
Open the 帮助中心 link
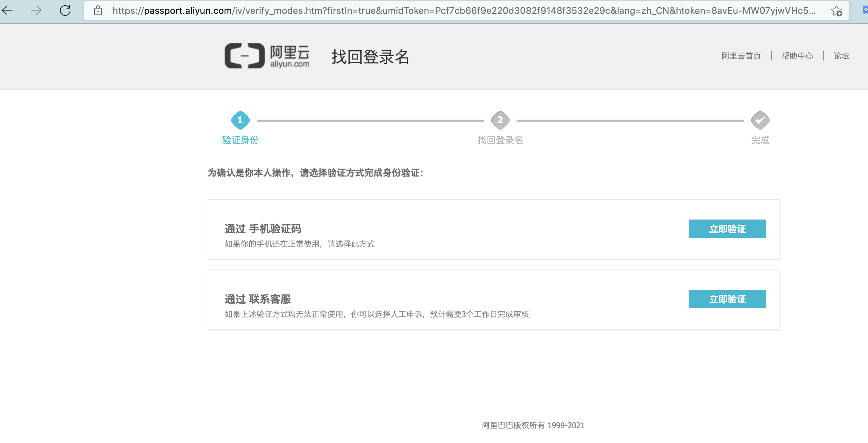point(797,56)
